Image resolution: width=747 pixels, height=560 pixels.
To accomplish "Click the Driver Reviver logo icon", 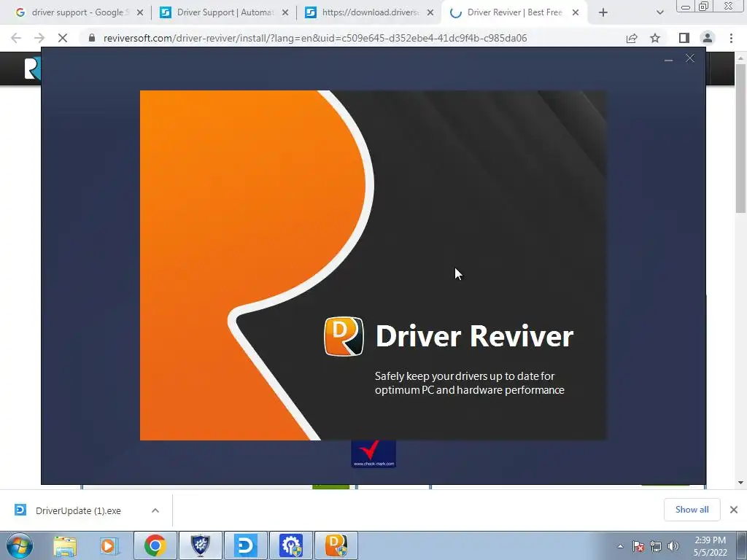I will [344, 336].
